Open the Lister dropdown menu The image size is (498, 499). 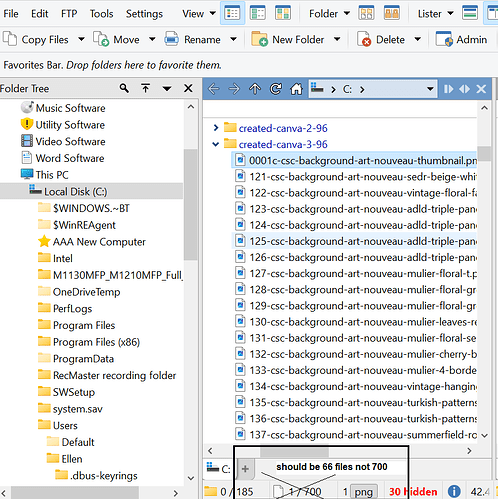[x=435, y=14]
